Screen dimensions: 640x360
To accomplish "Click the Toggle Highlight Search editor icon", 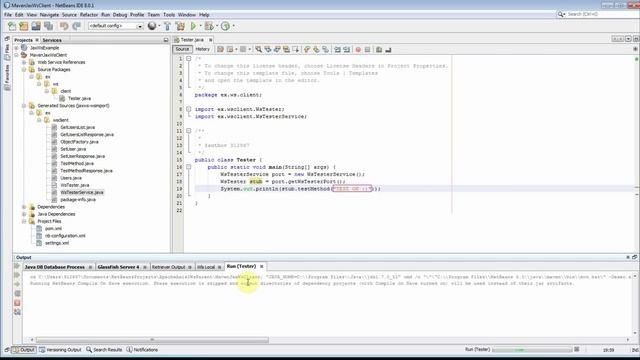I will pyautogui.click(x=287, y=49).
